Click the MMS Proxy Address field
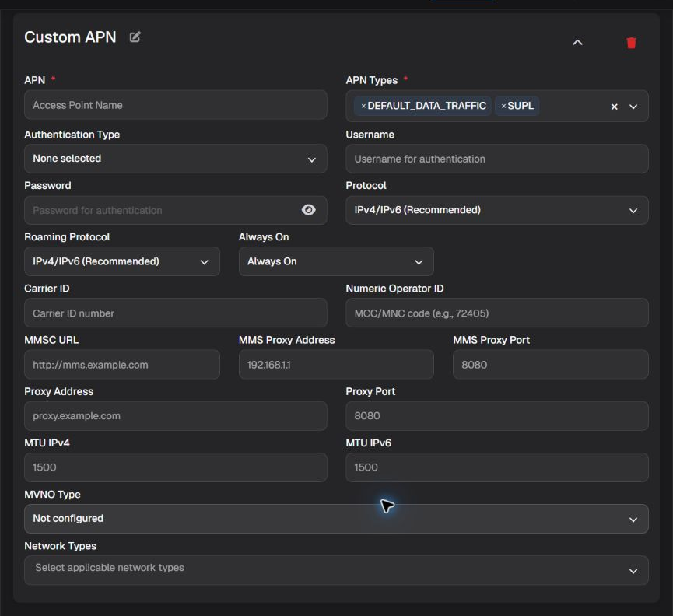The image size is (673, 616). click(336, 365)
